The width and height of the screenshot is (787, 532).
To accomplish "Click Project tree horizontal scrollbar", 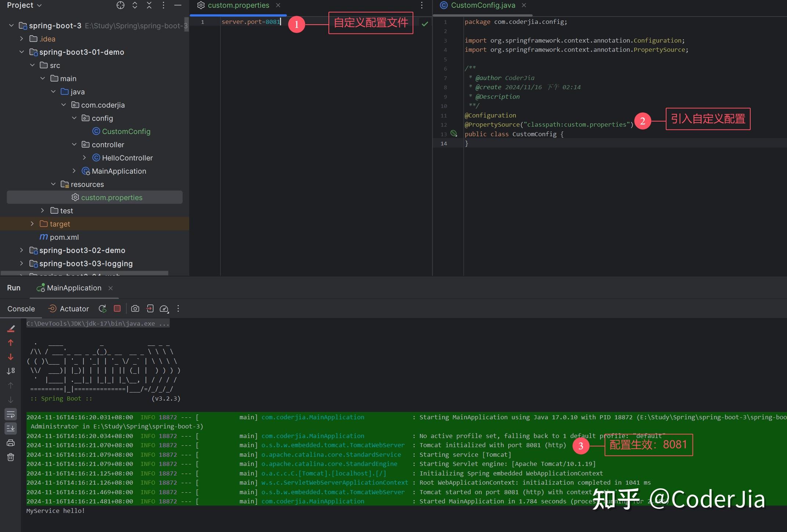I will tap(85, 273).
